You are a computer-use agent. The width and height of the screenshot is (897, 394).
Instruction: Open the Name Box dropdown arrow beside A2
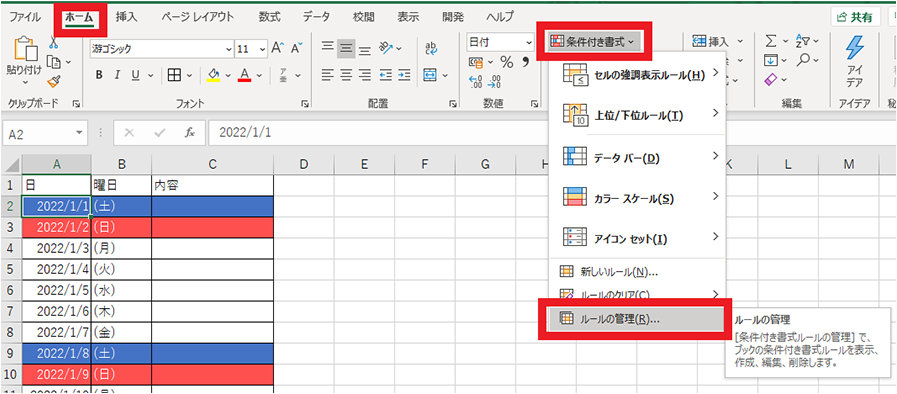point(79,133)
